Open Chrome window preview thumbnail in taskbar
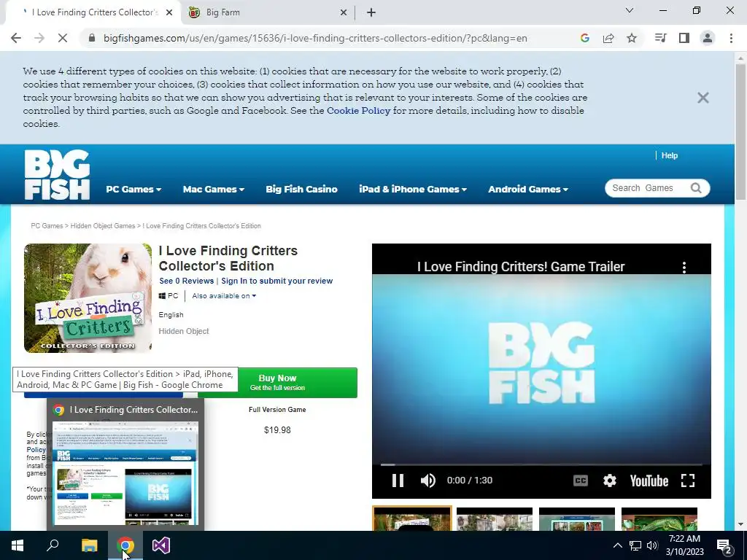The height and width of the screenshot is (560, 747). pos(125,473)
